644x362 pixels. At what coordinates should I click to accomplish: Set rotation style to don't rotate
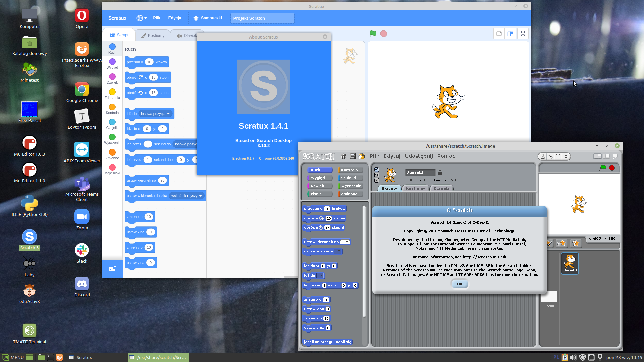click(x=377, y=180)
